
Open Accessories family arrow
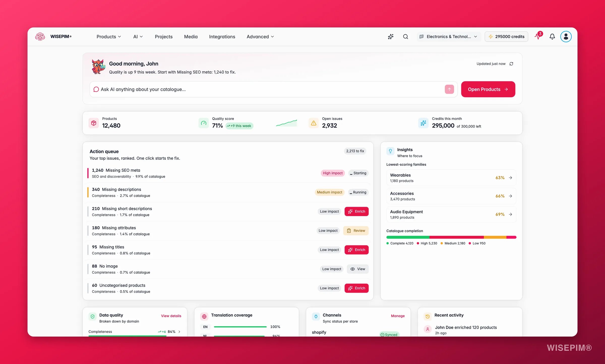(510, 196)
